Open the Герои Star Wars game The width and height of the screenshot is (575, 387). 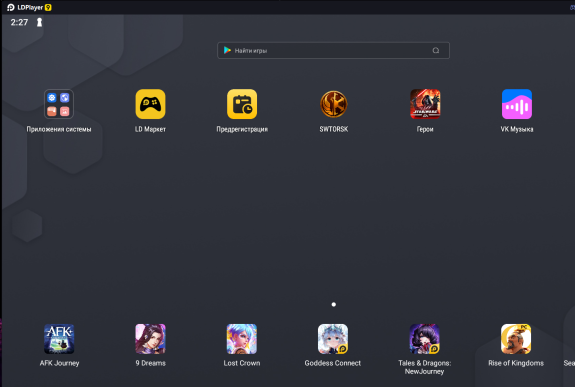[425, 104]
